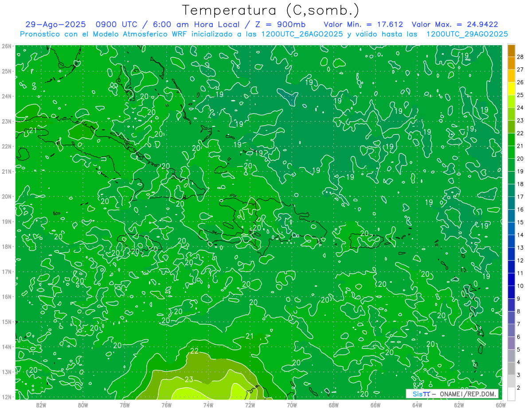532x411 pixels.
Task: Click the 76W longitude axis label
Action: 167,404
